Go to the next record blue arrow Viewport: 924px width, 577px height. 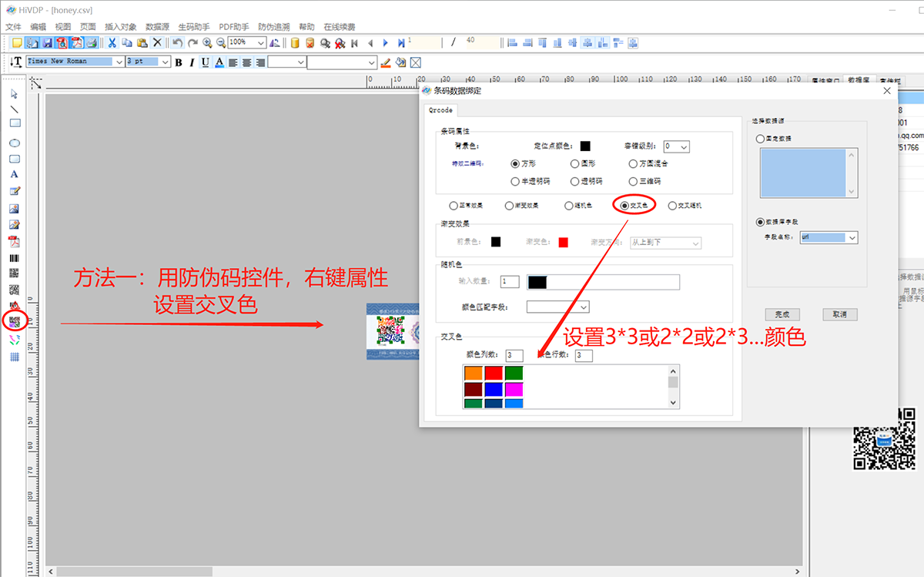[385, 43]
